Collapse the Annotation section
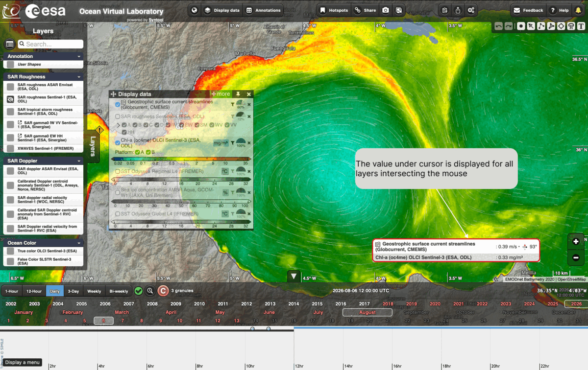The width and height of the screenshot is (588, 370). click(79, 56)
